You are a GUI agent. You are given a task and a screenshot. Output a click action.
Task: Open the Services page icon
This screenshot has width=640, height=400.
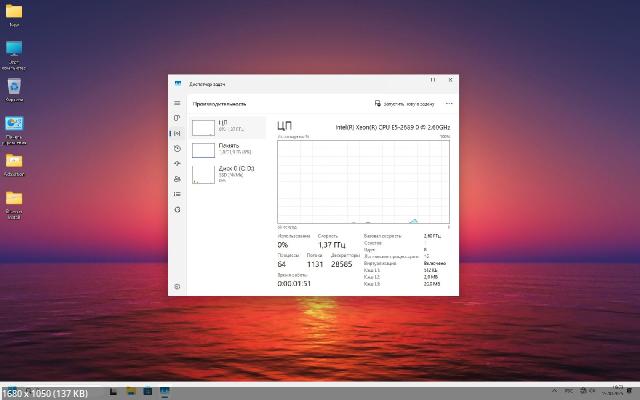[177, 208]
